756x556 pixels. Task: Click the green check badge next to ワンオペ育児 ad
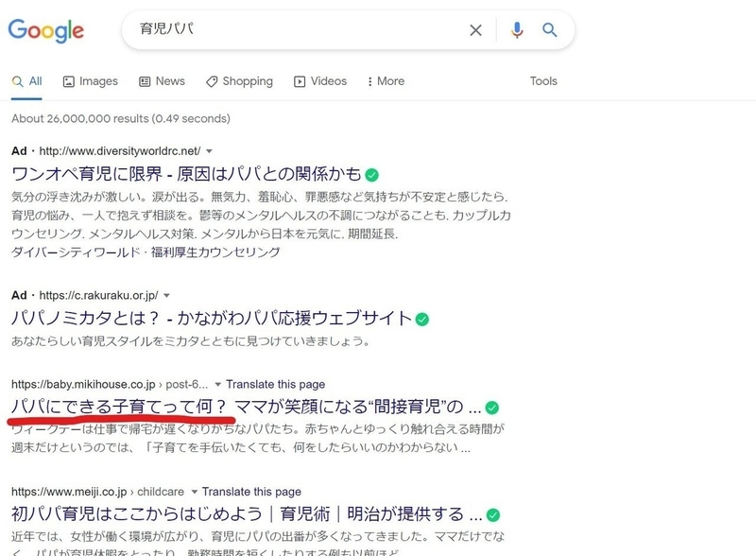point(371,175)
